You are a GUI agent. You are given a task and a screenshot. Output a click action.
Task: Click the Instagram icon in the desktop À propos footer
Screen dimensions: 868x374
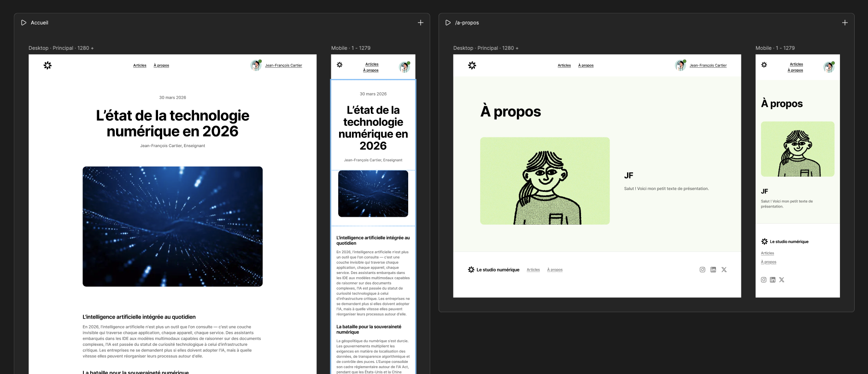pyautogui.click(x=702, y=270)
